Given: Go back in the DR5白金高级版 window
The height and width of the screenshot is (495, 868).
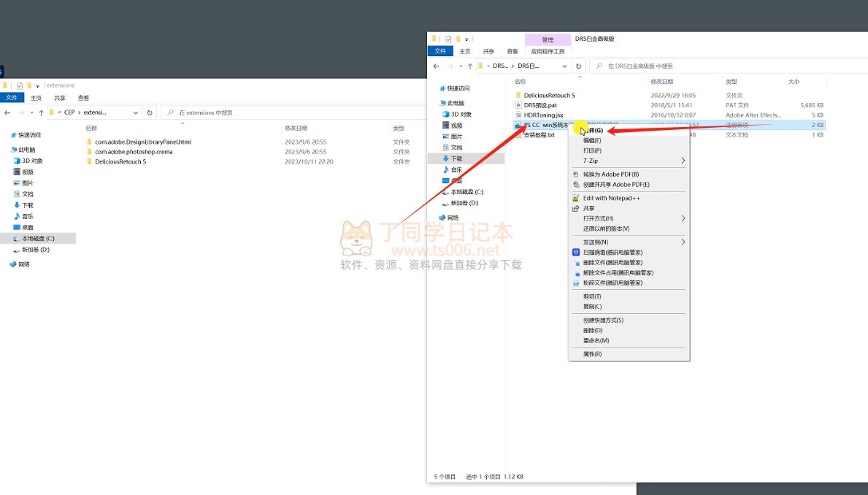Looking at the screenshot, I should 437,66.
